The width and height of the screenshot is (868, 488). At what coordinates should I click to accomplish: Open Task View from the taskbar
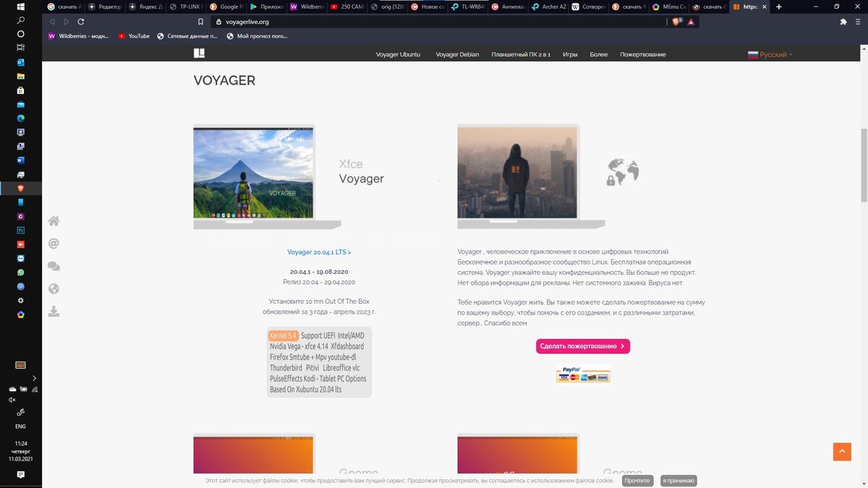pyautogui.click(x=20, y=48)
